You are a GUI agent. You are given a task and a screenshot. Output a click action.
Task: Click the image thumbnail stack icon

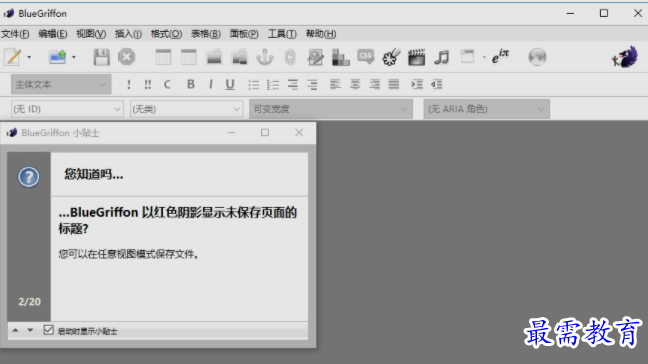coord(240,57)
